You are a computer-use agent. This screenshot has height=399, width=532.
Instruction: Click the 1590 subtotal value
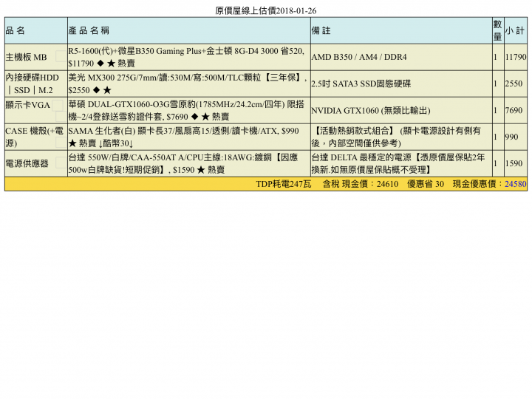coord(514,163)
